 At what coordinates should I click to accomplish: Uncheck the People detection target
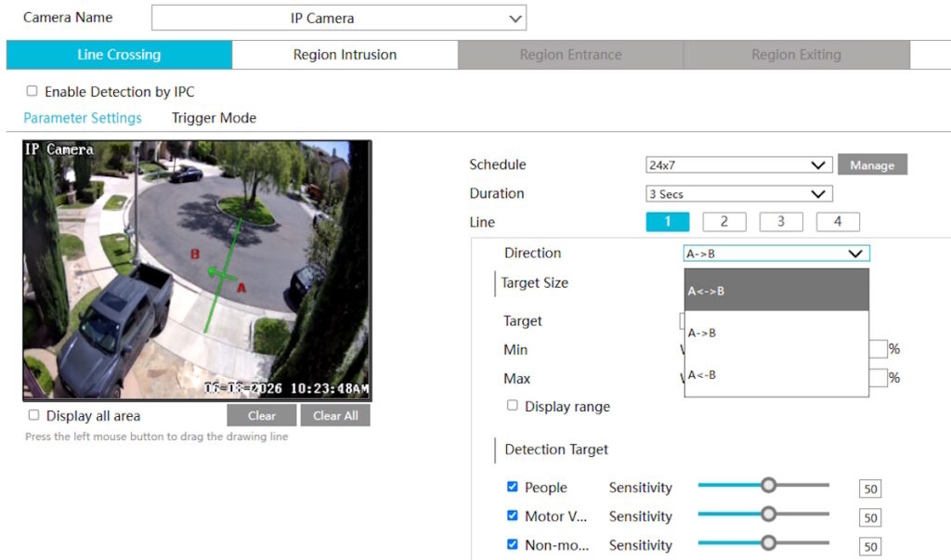[x=513, y=487]
